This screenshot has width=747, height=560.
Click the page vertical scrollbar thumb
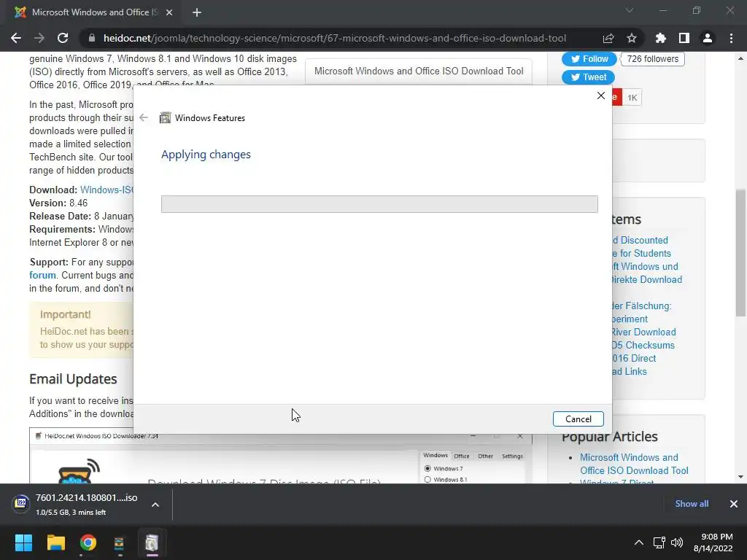click(740, 252)
